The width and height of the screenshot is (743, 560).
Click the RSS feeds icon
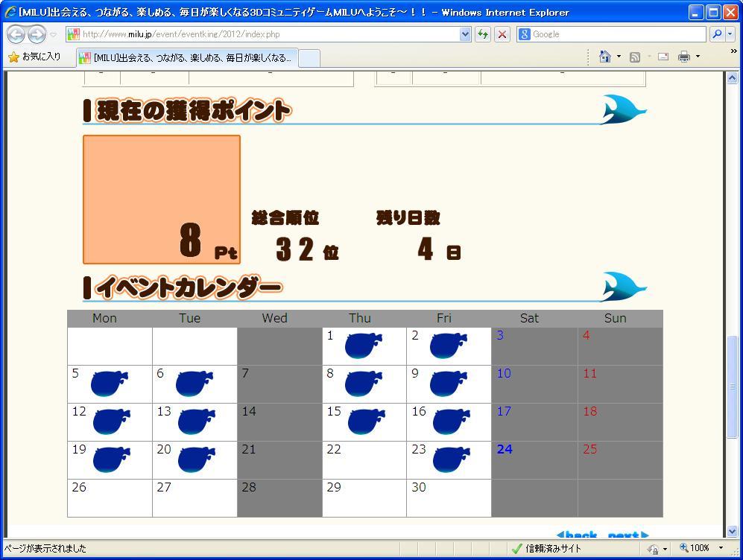coord(635,57)
